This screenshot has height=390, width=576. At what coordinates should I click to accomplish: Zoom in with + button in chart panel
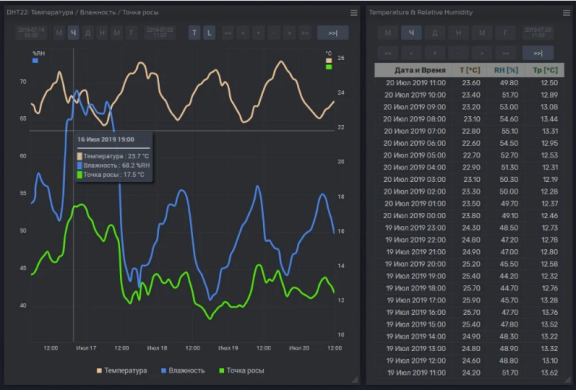[x=258, y=33]
